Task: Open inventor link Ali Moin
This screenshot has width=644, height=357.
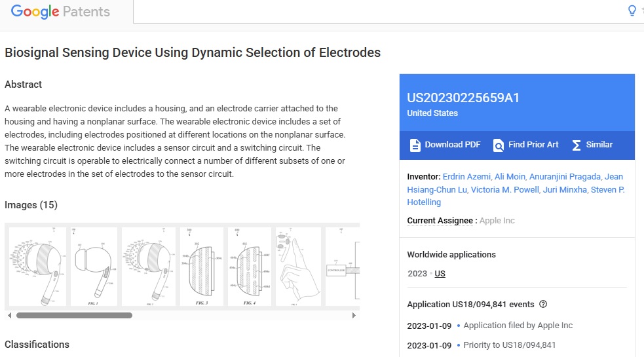Action: (x=510, y=177)
